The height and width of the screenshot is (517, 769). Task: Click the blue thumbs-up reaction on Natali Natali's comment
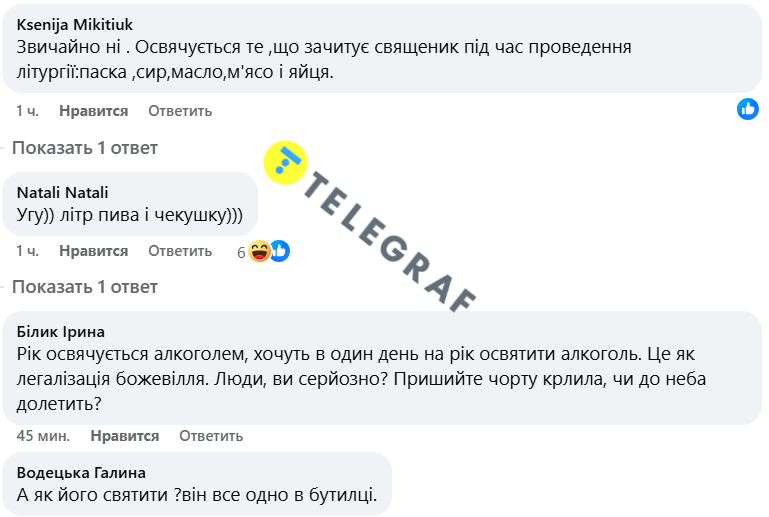pos(280,251)
